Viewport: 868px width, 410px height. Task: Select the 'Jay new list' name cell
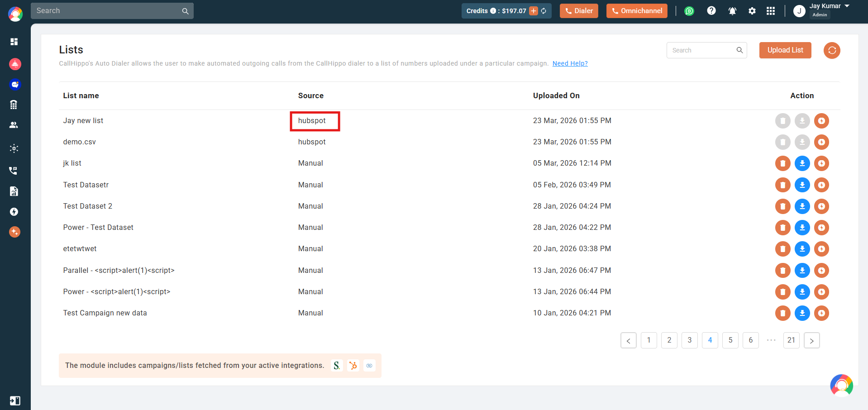[x=83, y=120]
